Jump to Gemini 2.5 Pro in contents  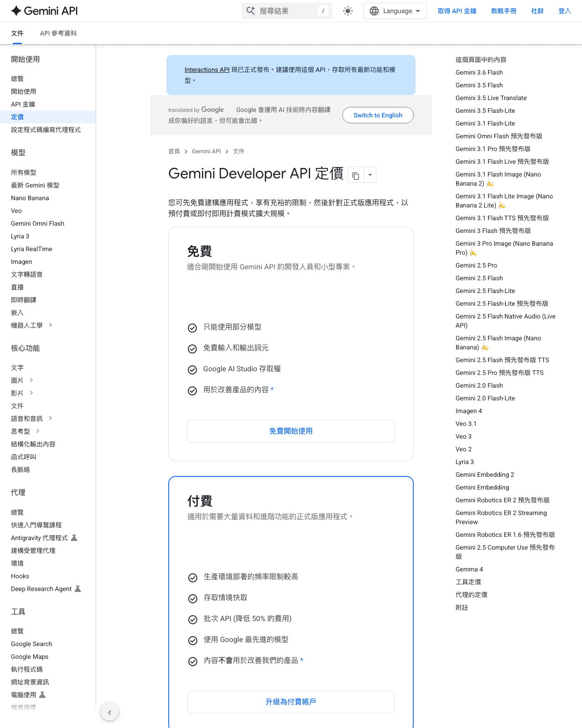click(x=476, y=265)
